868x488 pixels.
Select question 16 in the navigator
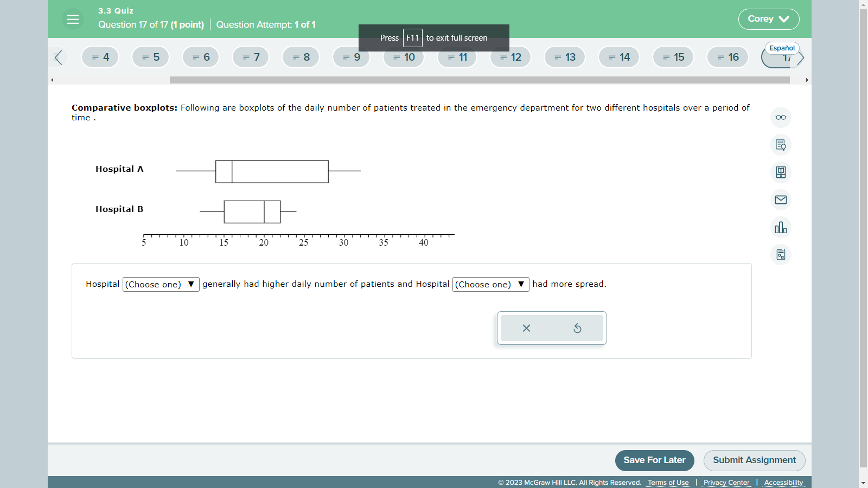point(727,57)
